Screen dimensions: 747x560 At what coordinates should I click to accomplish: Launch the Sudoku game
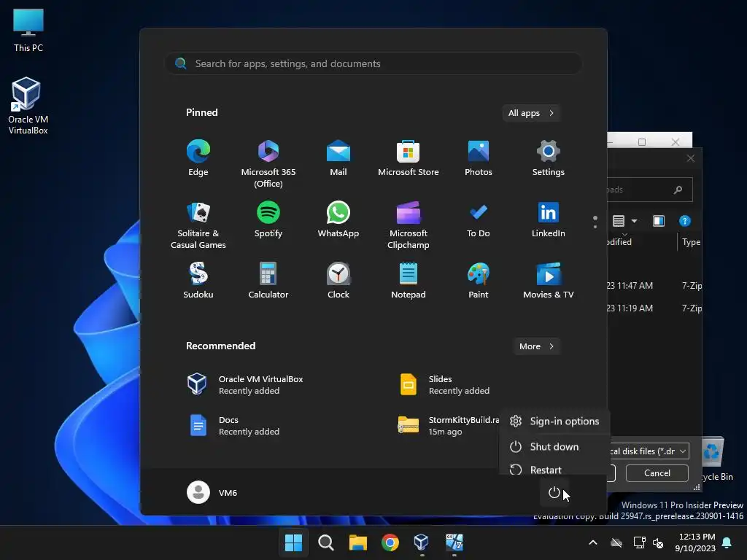coord(198,281)
